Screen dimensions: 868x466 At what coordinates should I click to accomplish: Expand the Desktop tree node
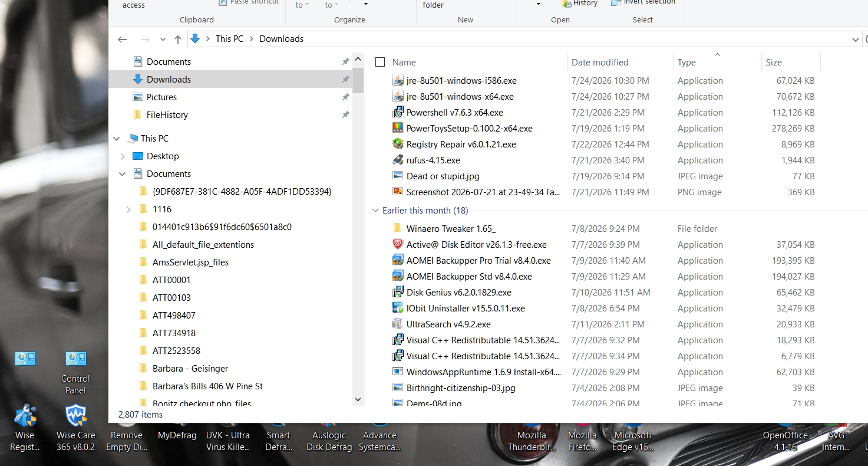pyautogui.click(x=123, y=156)
